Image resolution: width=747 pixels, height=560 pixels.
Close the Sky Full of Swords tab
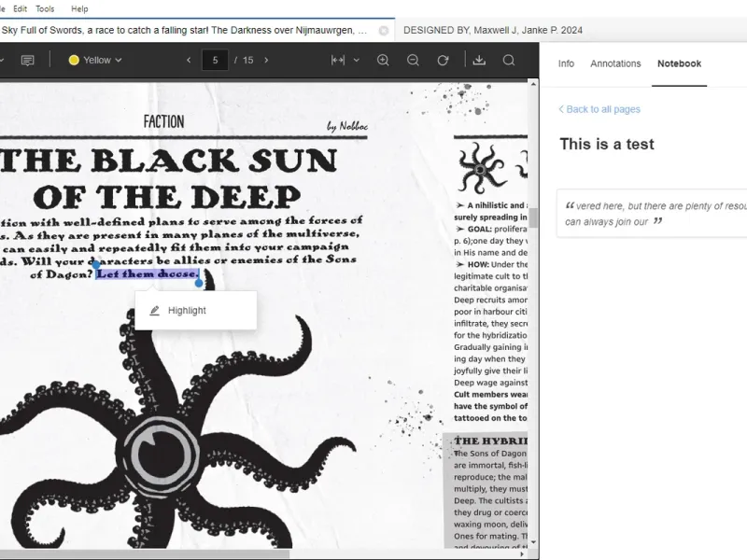[x=384, y=31]
